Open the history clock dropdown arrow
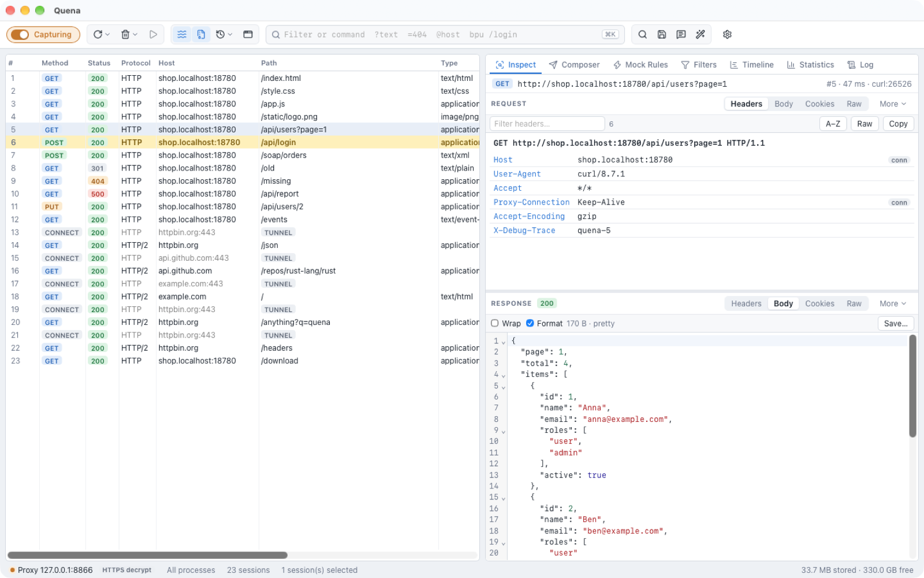The height and width of the screenshot is (578, 924). pos(230,35)
